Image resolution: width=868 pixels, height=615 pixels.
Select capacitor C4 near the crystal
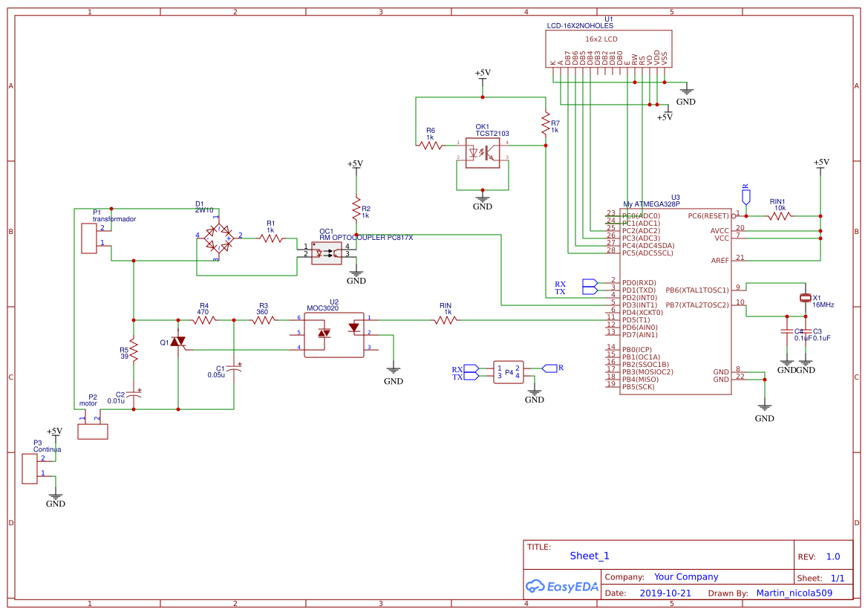click(786, 331)
